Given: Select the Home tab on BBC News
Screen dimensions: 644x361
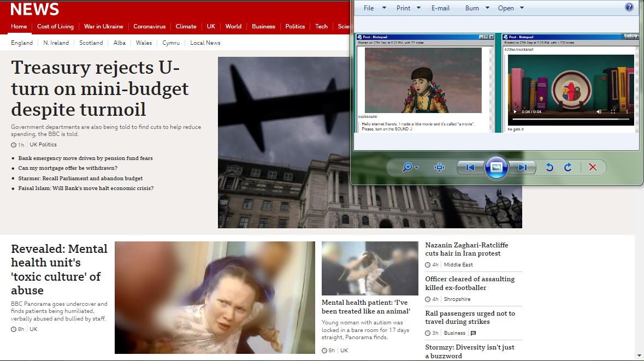Looking at the screenshot, I should (x=19, y=26).
